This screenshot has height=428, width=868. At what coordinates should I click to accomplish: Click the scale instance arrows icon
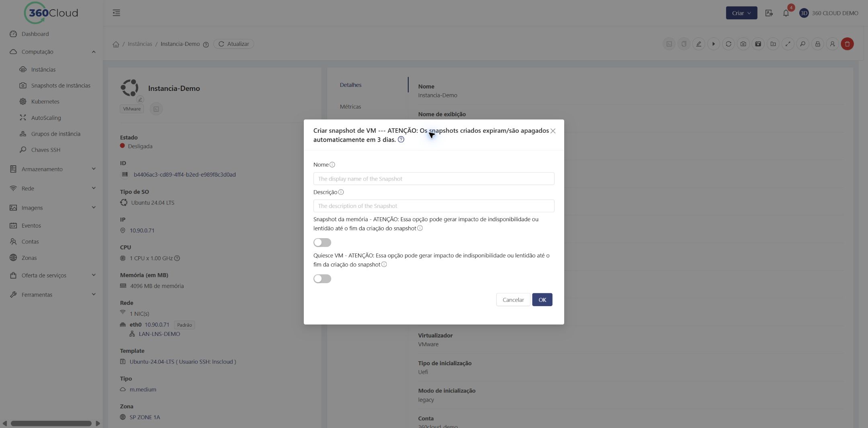(x=788, y=44)
